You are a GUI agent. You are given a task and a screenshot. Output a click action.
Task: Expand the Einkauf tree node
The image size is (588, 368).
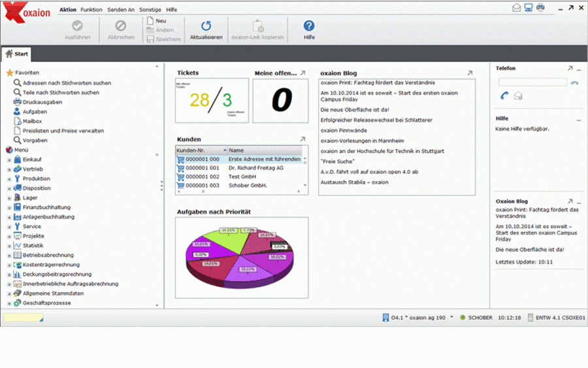(x=9, y=159)
